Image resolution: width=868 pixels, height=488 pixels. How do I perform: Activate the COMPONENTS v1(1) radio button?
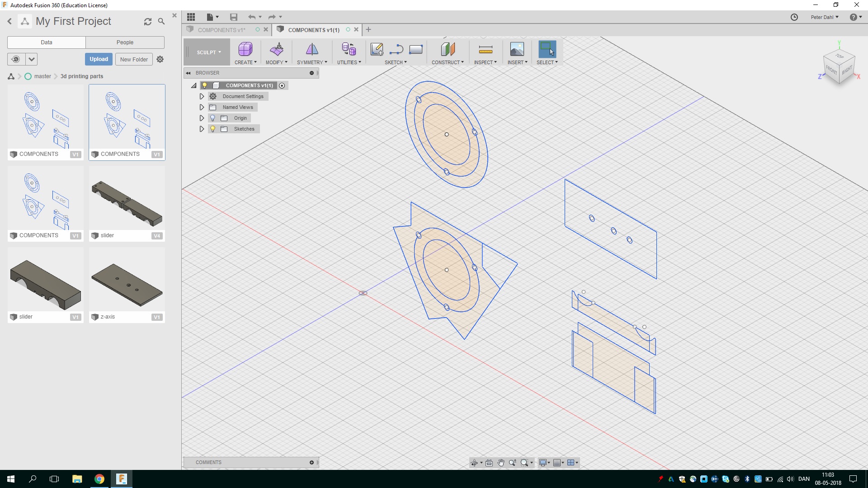282,85
